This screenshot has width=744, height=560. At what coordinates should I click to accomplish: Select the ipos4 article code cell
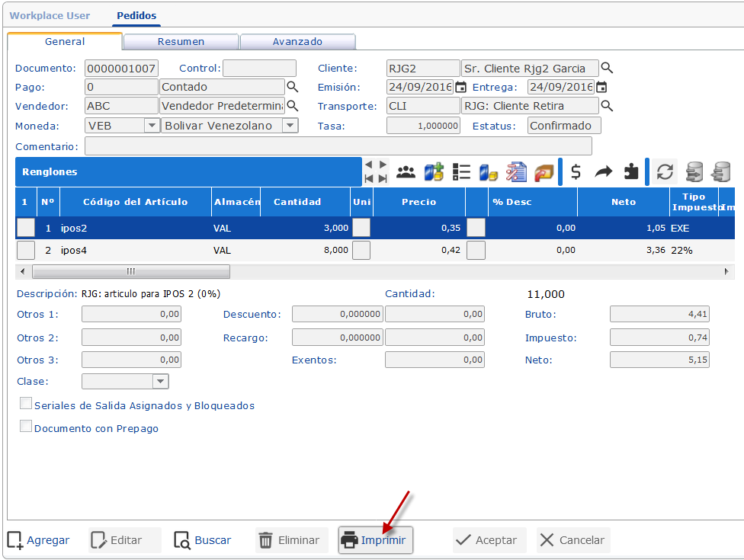[x=135, y=250]
